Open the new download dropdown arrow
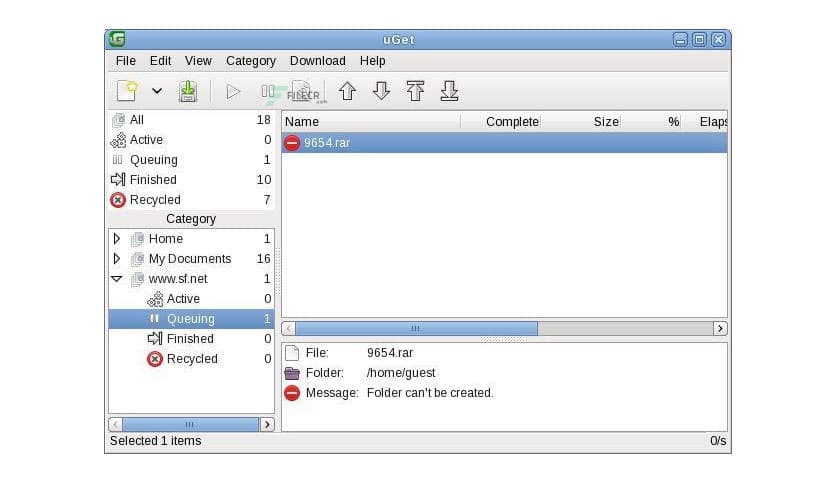 coord(157,91)
